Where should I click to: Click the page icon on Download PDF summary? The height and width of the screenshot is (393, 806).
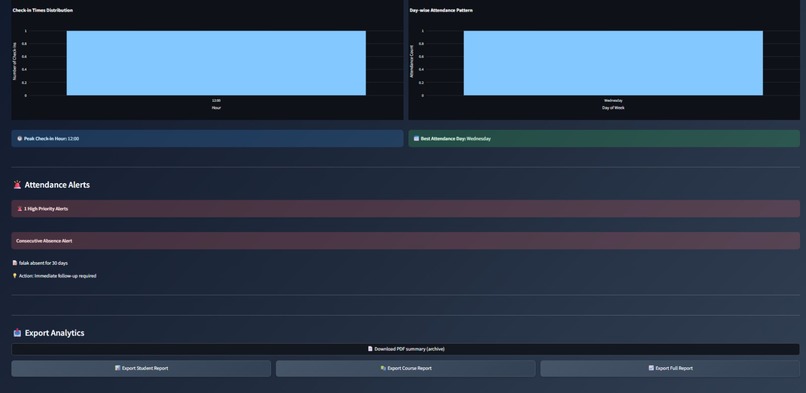[x=370, y=349]
